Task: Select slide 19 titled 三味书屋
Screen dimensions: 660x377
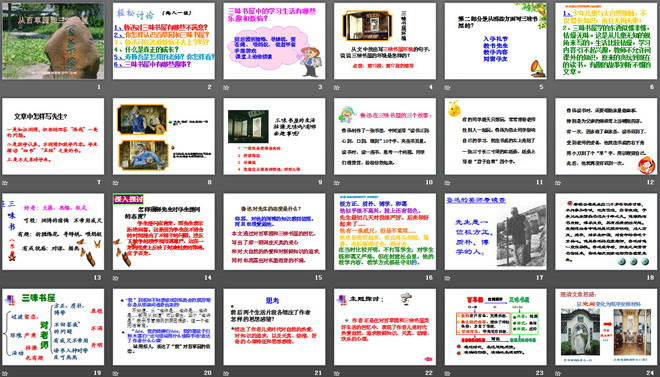Action: pyautogui.click(x=53, y=327)
